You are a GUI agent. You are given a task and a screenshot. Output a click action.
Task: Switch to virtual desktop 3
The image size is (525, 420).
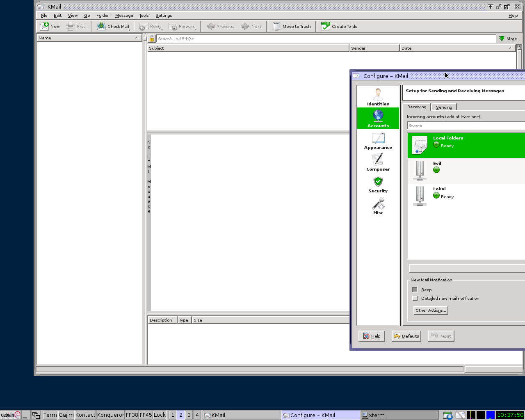click(x=189, y=415)
